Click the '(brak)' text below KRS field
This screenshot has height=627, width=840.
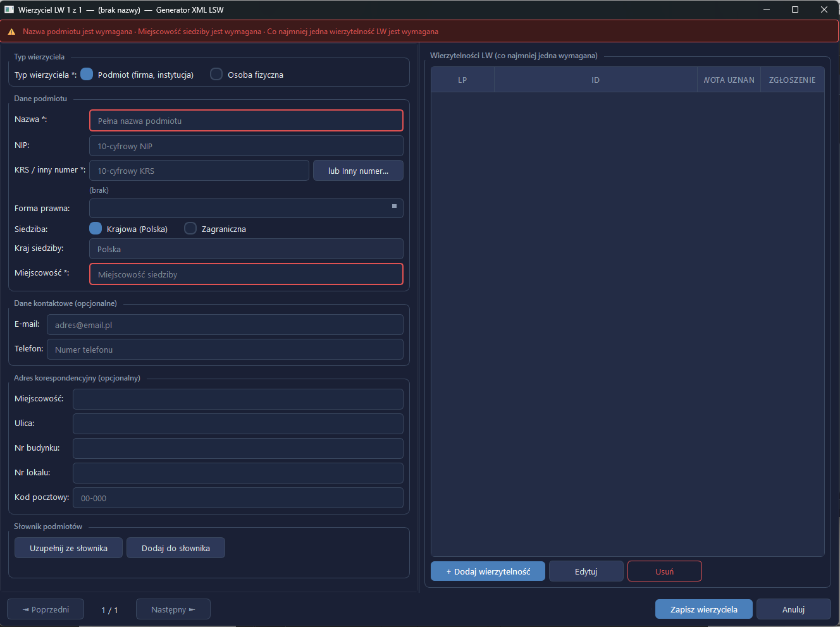(99, 190)
